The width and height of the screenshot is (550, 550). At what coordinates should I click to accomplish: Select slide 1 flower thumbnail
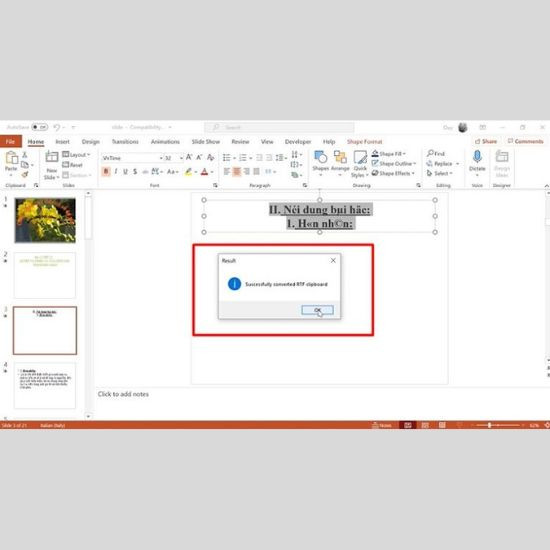[x=45, y=220]
